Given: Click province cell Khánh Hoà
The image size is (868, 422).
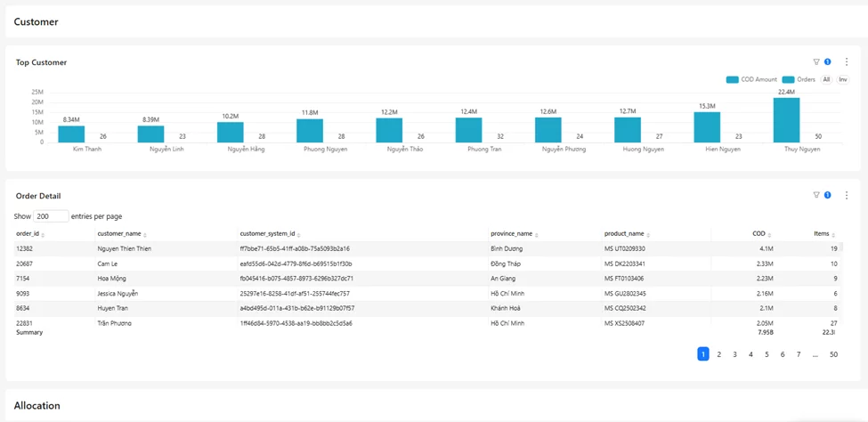Looking at the screenshot, I should click(506, 308).
